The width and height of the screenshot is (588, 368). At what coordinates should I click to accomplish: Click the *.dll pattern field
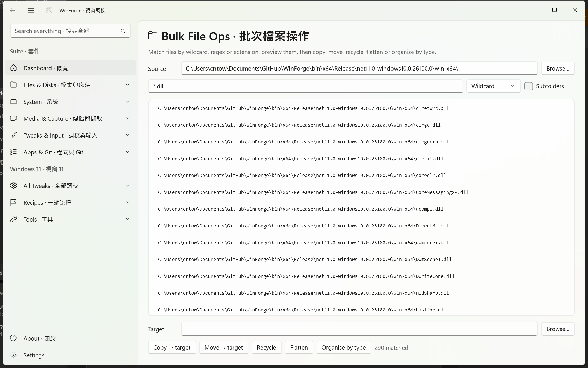coord(305,86)
